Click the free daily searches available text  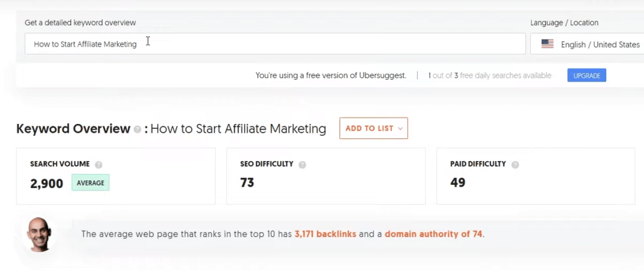(490, 75)
